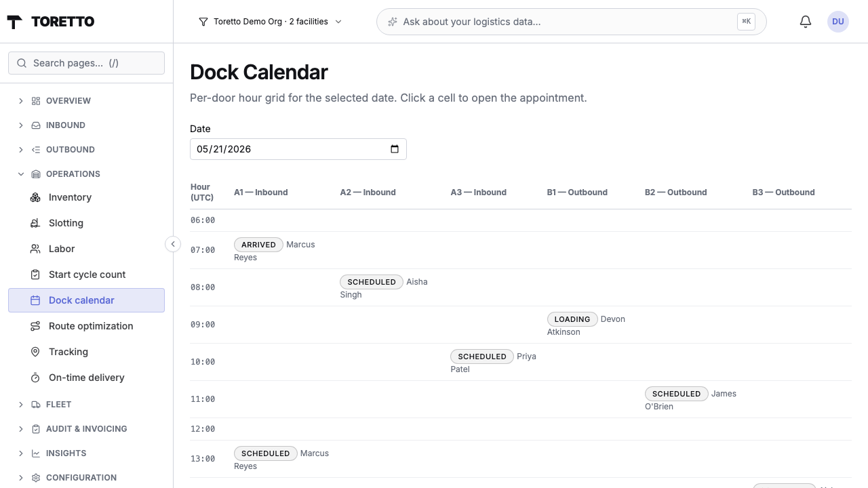This screenshot has width=868, height=488.
Task: Collapse the sidebar with the arrow handle
Action: 173,244
